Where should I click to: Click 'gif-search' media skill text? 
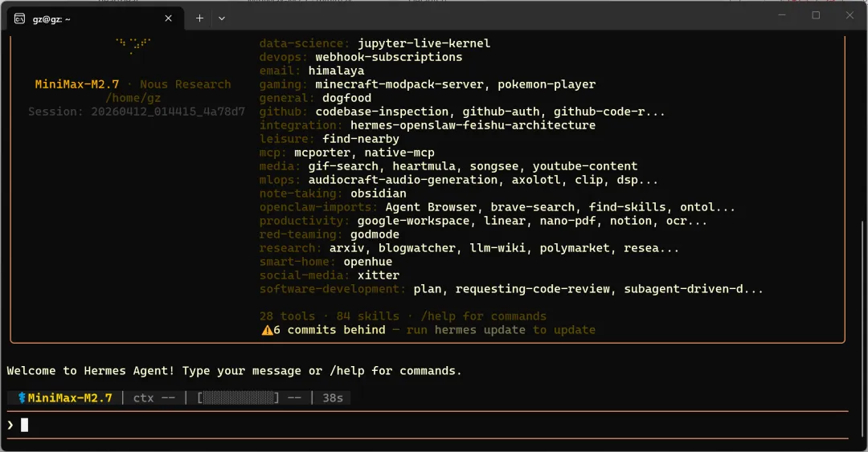click(x=343, y=166)
